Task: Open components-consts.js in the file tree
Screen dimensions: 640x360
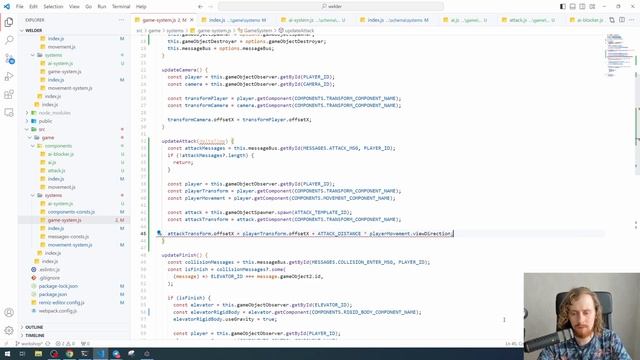Action: (71, 212)
